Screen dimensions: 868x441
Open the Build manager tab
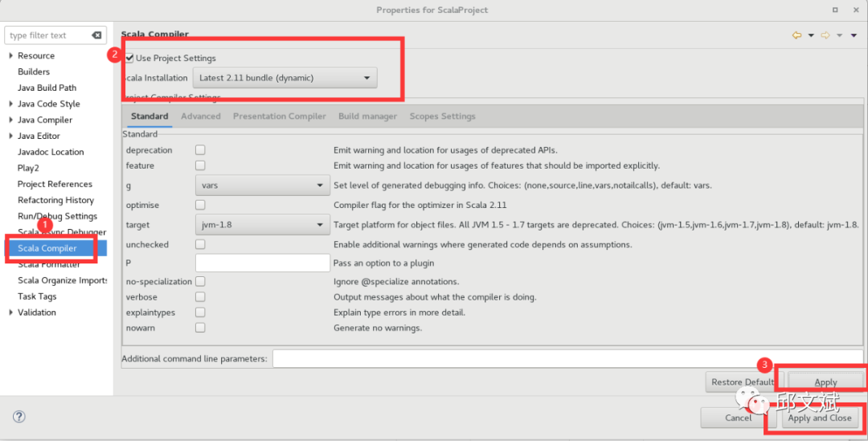[367, 116]
